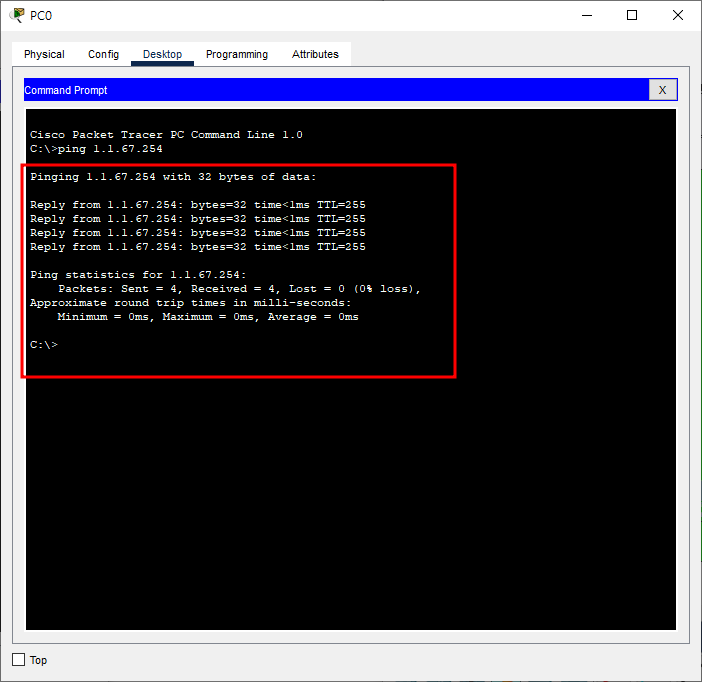
Task: Click the PC0 window app icon
Action: 17,15
